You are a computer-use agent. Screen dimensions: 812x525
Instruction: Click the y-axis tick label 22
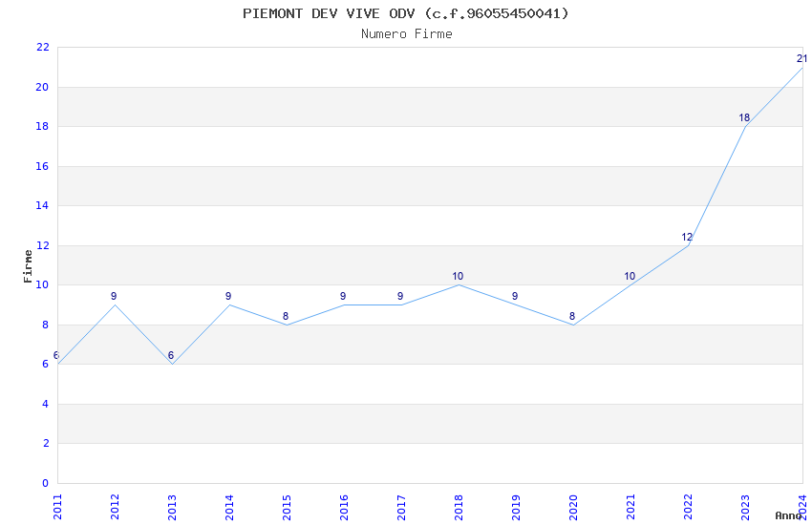click(x=42, y=47)
